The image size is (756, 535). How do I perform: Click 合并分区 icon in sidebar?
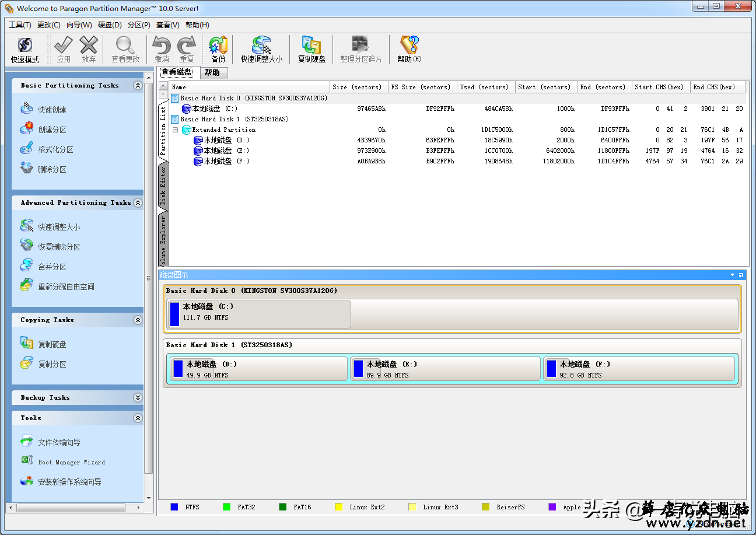pyautogui.click(x=27, y=266)
